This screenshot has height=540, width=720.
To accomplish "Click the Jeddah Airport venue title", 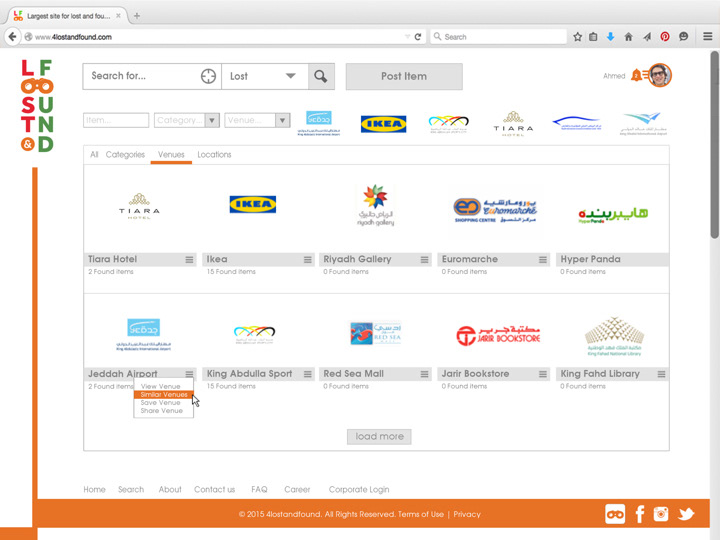I will click(123, 374).
